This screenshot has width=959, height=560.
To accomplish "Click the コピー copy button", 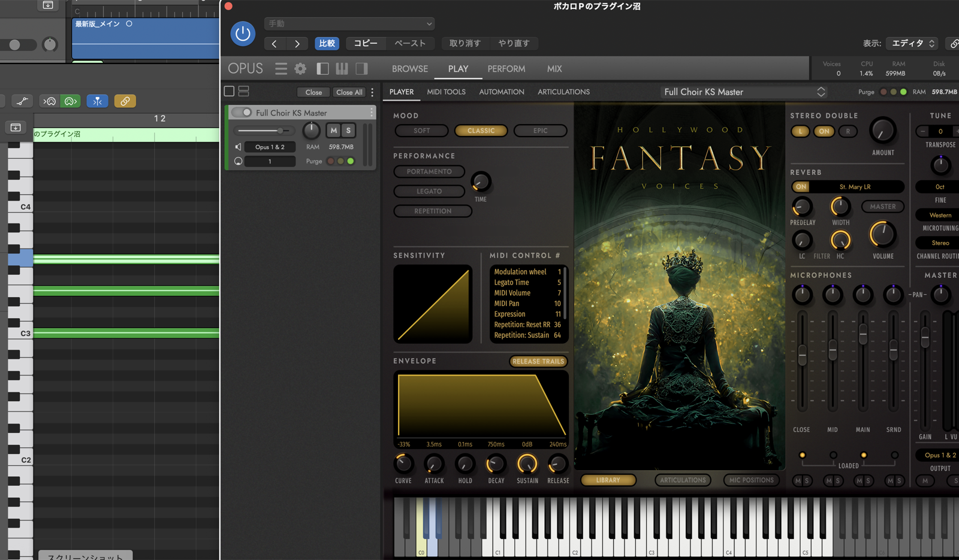I will point(366,44).
